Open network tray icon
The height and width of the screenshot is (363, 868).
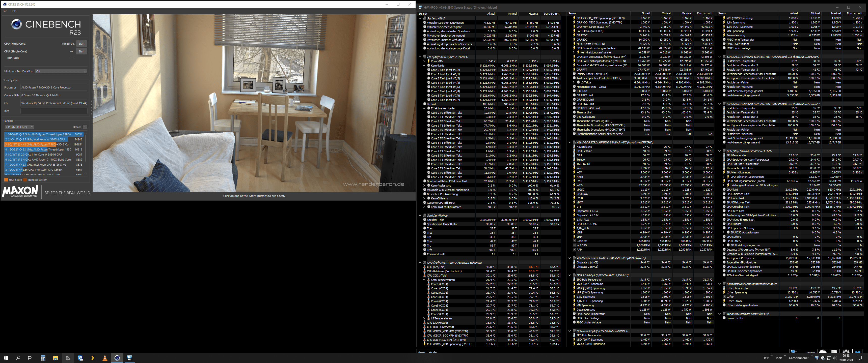click(829, 358)
